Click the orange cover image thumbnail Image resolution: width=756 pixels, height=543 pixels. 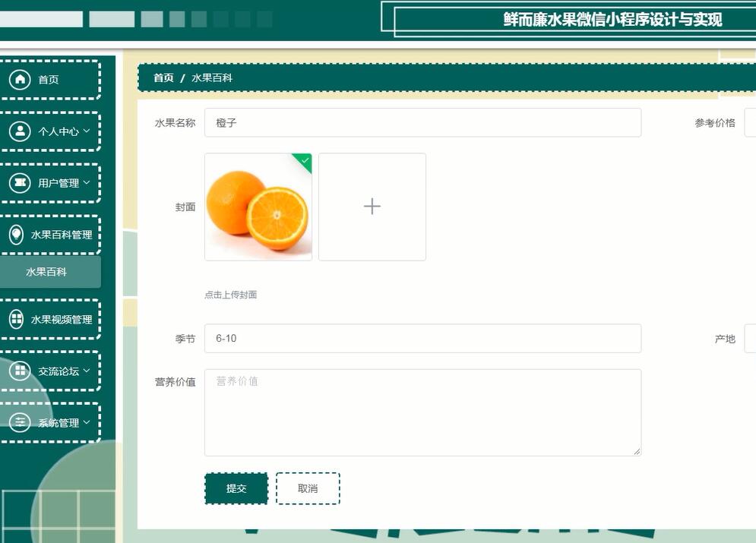[258, 207]
